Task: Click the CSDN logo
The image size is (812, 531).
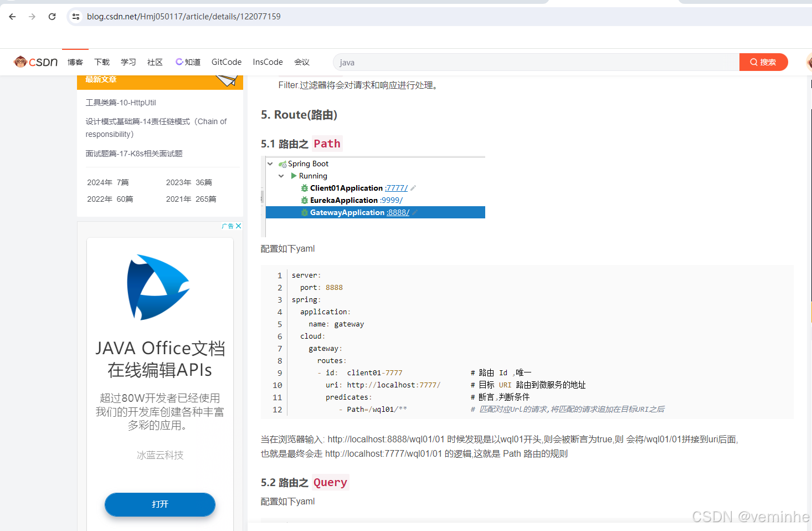Action: click(36, 62)
